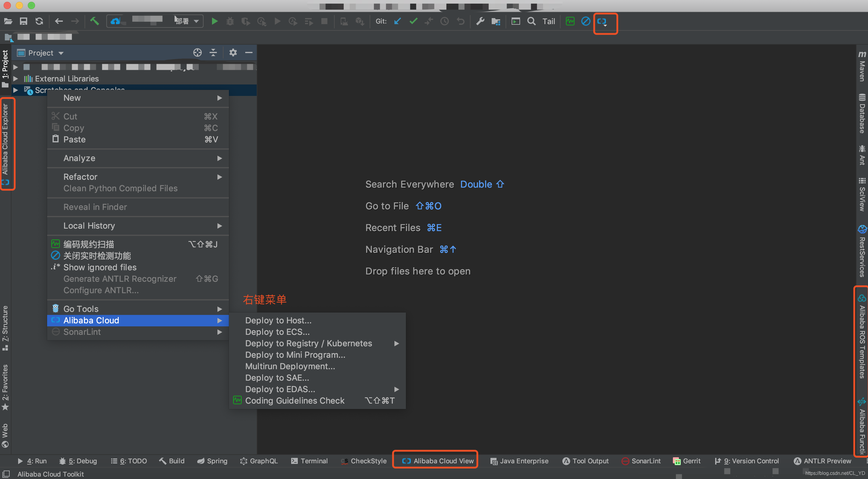This screenshot has width=868, height=479.
Task: Open the Alibaba Cloud View tab
Action: tap(436, 461)
